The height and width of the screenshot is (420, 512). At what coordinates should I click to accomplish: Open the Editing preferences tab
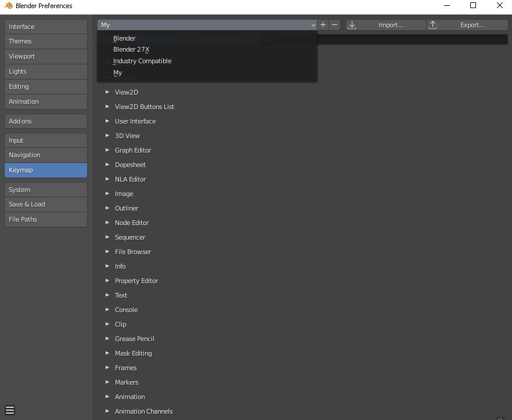[x=46, y=86]
